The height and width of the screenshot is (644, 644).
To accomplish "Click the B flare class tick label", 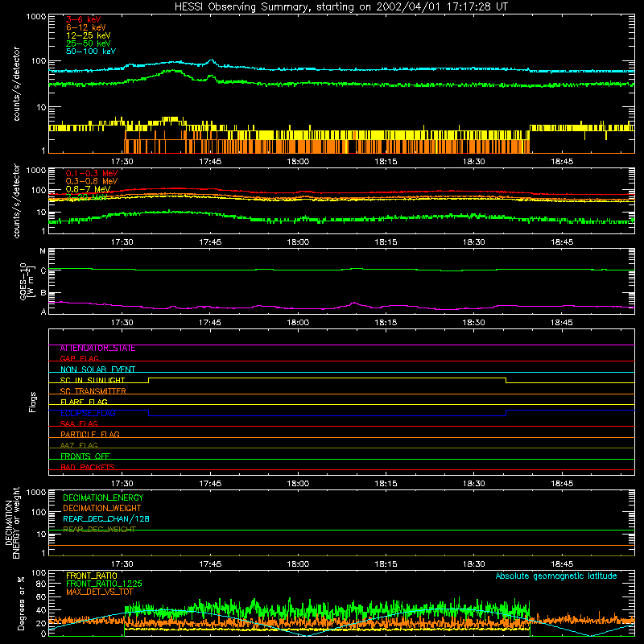I will 43,293.
